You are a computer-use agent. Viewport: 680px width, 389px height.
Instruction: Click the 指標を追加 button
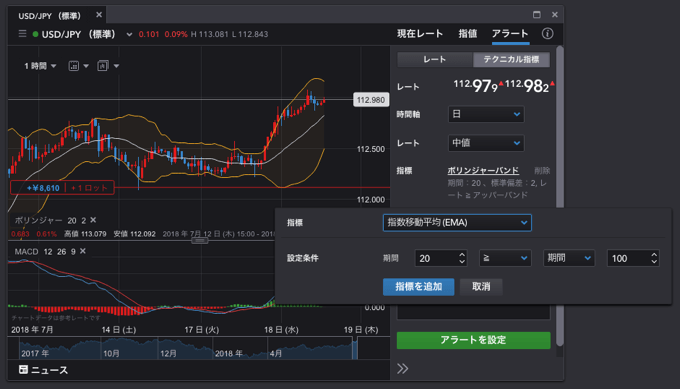[x=418, y=287]
